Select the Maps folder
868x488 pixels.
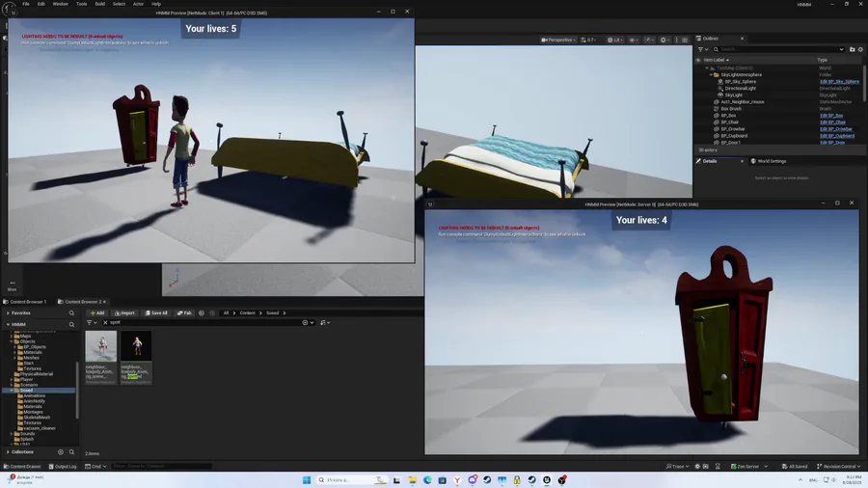click(25, 336)
